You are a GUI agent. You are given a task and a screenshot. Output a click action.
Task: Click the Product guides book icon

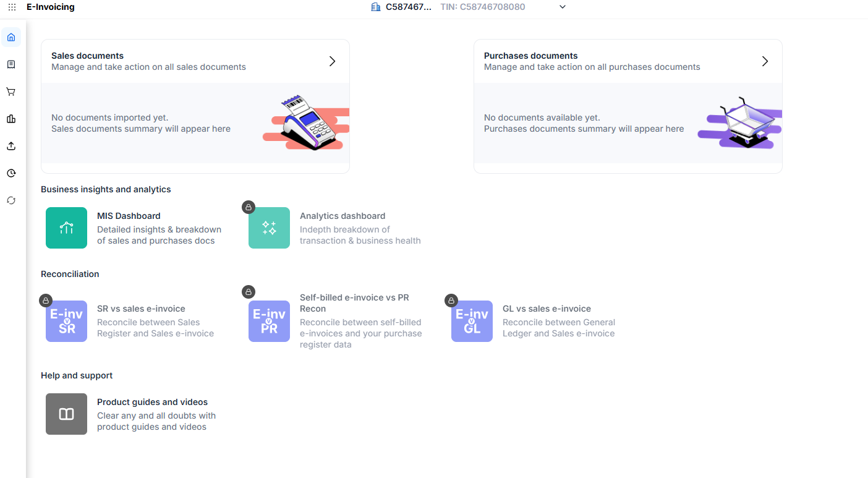pos(66,414)
